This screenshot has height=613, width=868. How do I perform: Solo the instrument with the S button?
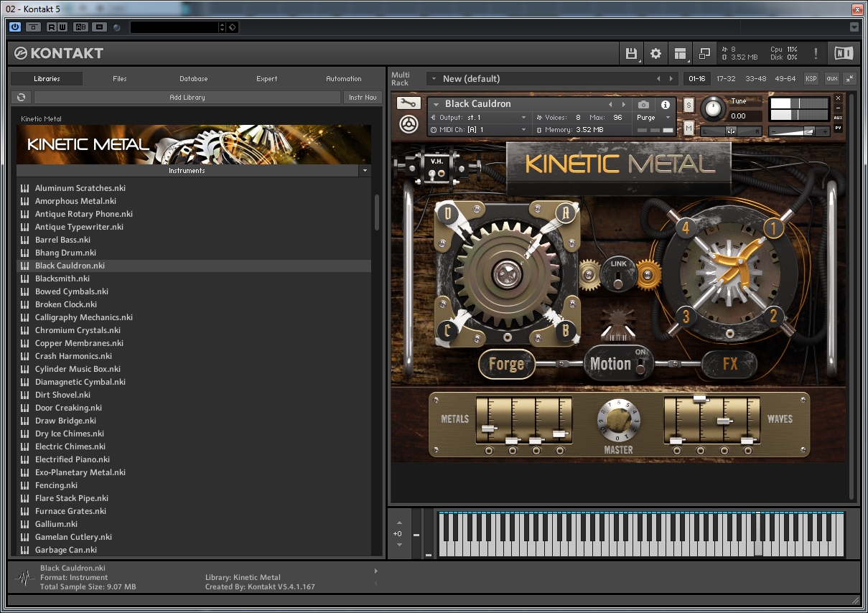coord(689,106)
